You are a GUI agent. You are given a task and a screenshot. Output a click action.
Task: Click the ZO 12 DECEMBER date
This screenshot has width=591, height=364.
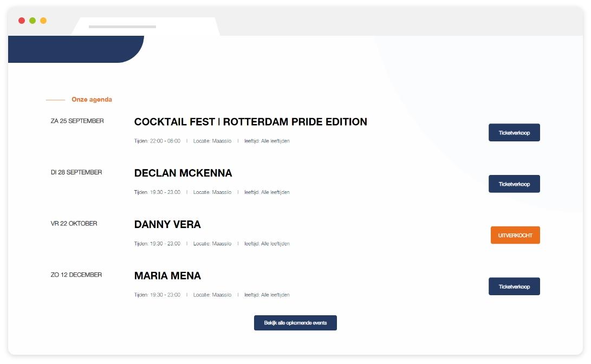click(76, 275)
